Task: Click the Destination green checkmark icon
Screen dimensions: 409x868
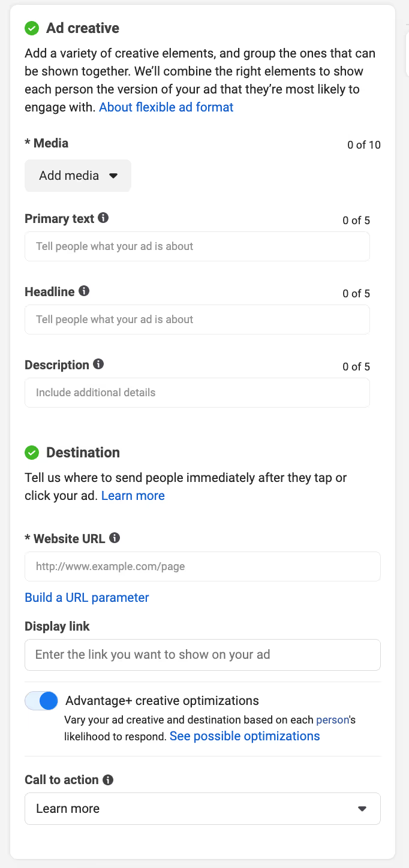Action: click(32, 453)
